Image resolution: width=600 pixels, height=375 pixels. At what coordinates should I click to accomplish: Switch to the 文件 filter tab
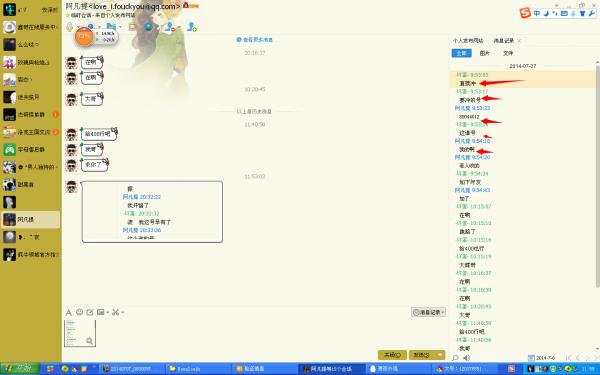coord(508,53)
